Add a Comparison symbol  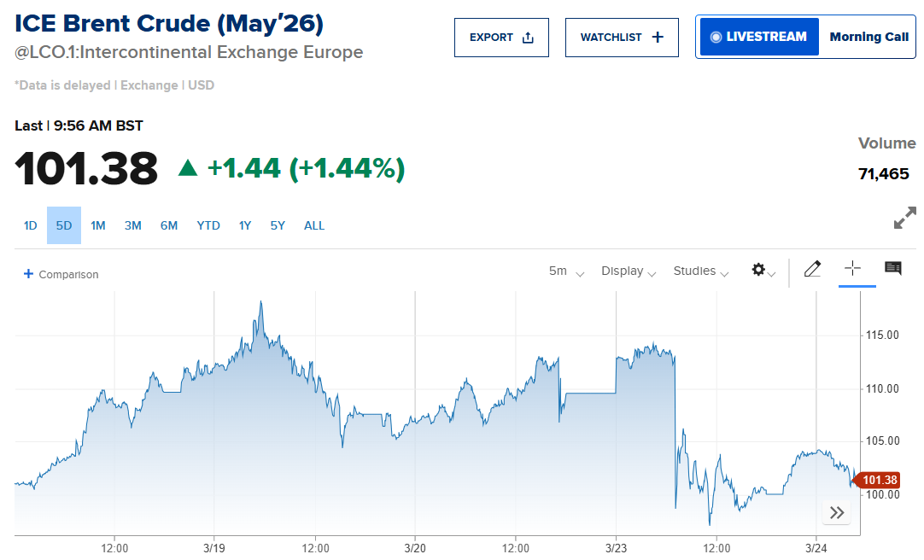coord(61,274)
